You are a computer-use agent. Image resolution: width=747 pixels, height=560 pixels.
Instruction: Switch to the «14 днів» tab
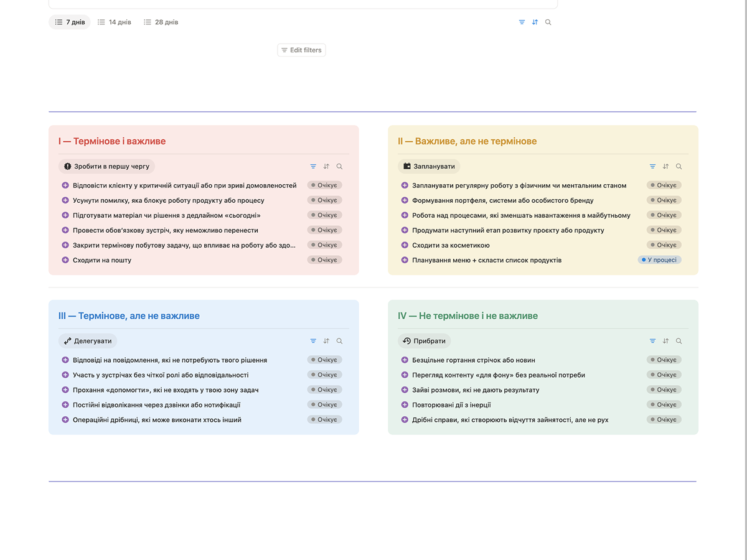[x=115, y=22]
